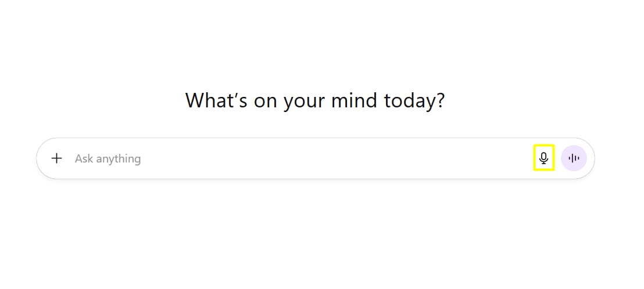Click the plus icon left of Ask anything
Screen dimensions: 644x289
(56, 158)
